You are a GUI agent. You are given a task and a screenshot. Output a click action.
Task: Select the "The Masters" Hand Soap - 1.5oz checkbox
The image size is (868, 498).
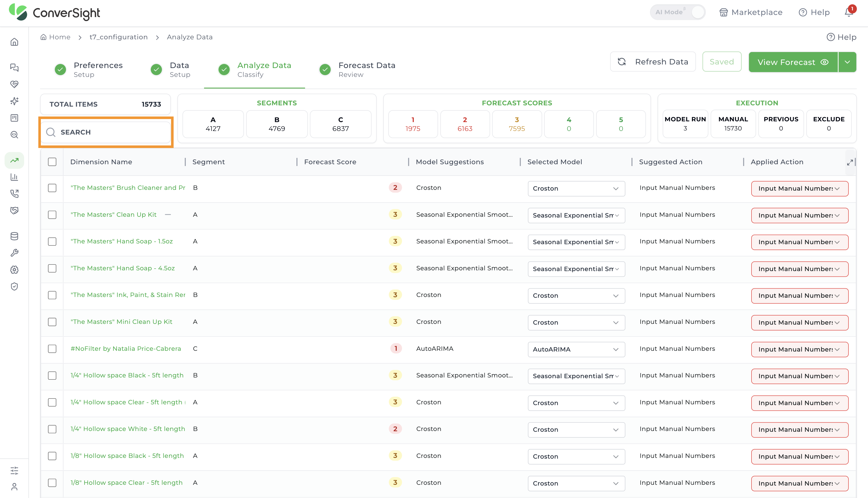(52, 241)
